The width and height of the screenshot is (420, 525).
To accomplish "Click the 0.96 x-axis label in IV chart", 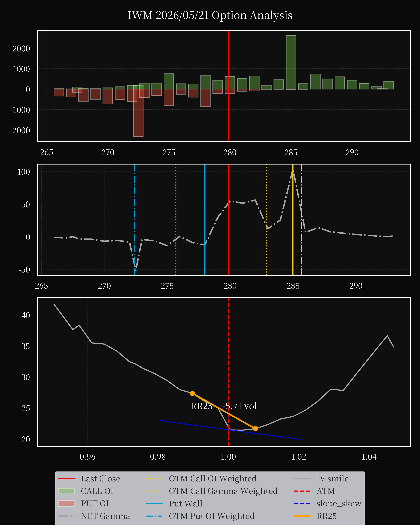I will click(x=87, y=457).
